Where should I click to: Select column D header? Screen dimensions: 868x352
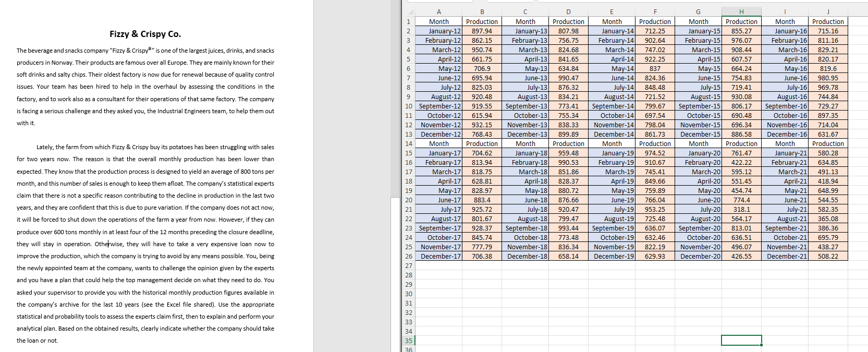[x=568, y=12]
